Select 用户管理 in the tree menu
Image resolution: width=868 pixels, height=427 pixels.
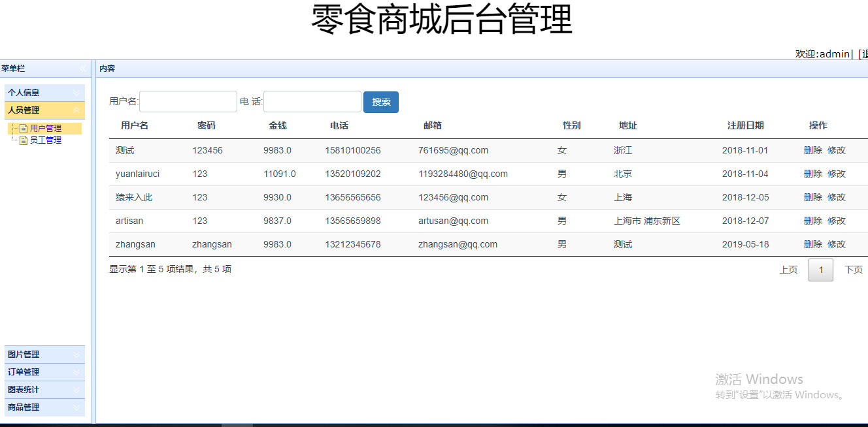pyautogui.click(x=46, y=129)
